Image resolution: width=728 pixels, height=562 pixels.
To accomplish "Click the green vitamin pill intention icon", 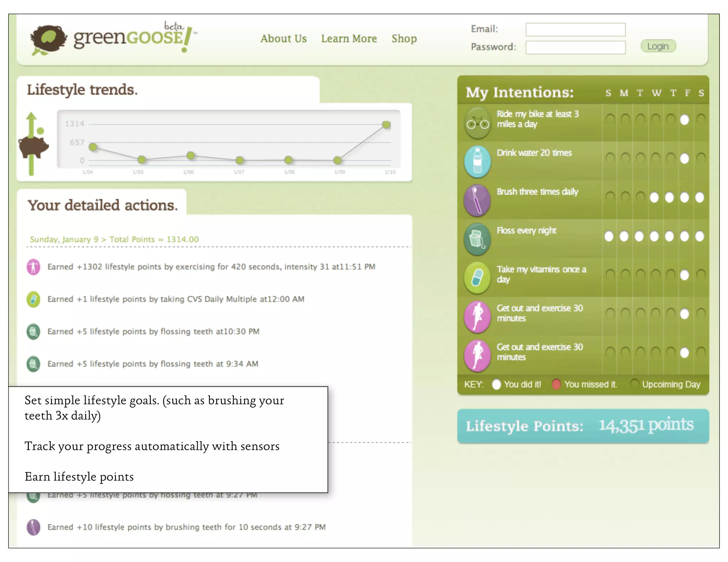I will [477, 278].
